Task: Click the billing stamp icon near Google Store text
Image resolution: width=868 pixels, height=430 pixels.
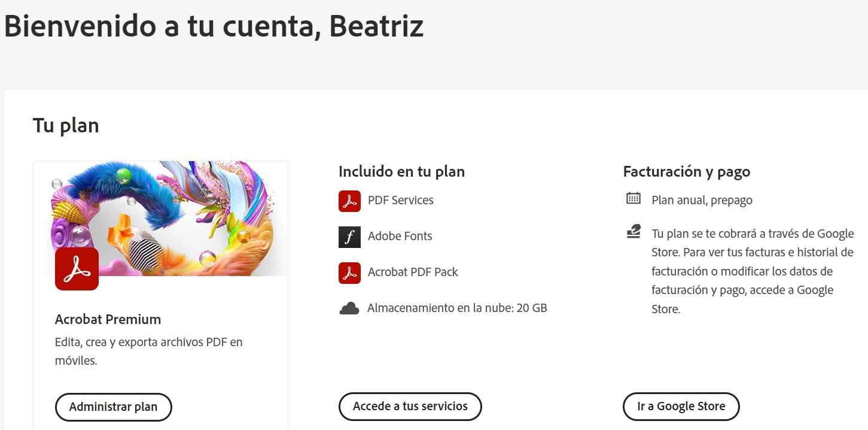Action: pos(634,231)
